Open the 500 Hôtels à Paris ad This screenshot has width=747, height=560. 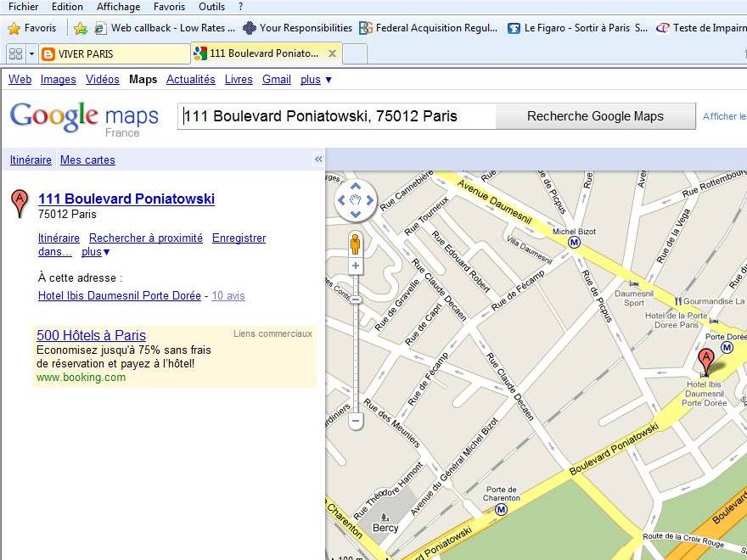pos(91,335)
